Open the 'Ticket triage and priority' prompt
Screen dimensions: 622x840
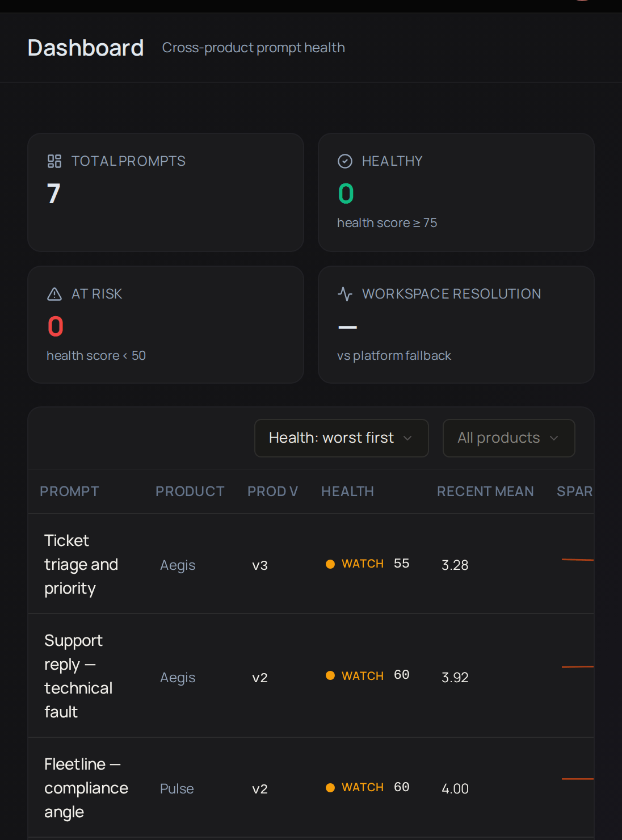coord(81,564)
